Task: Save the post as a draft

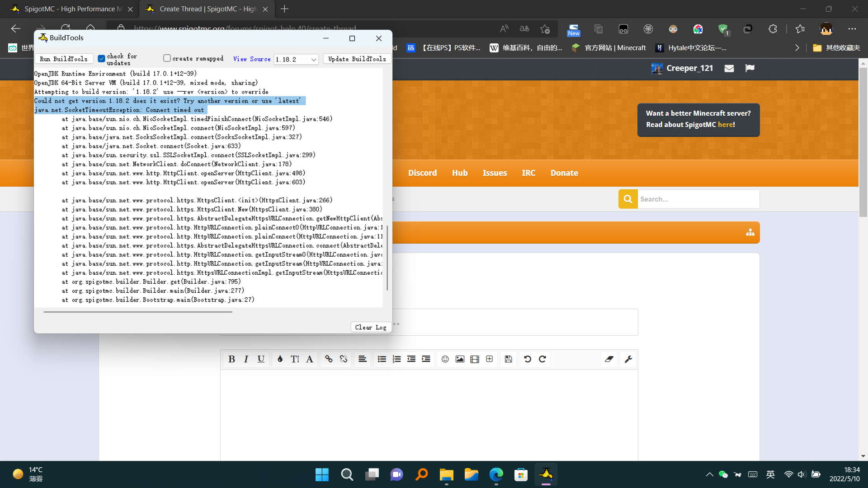Action: [508, 359]
